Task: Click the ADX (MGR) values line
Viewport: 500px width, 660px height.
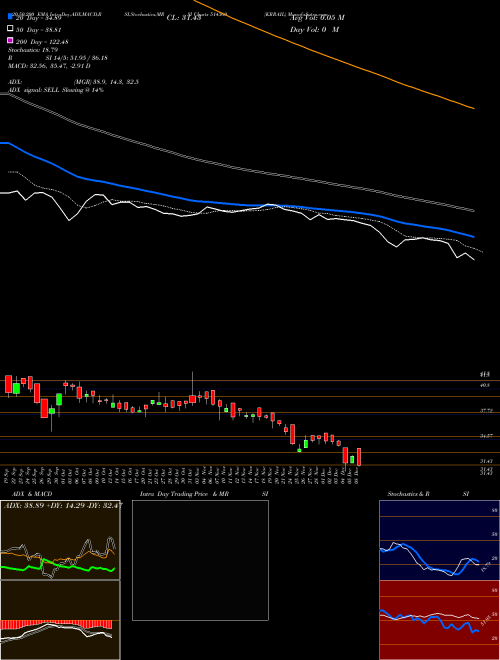Action: click(73, 82)
